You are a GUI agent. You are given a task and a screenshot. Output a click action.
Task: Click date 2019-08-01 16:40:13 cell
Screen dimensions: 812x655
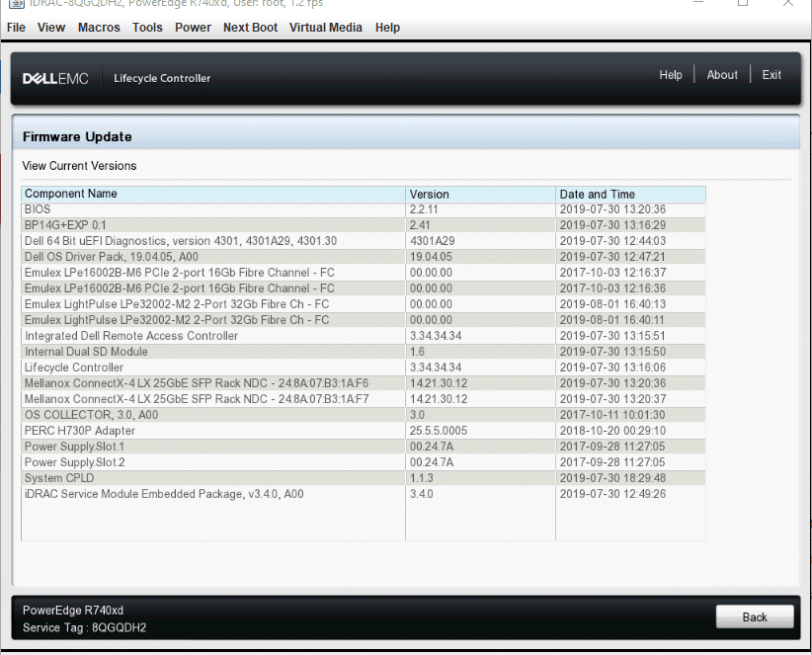pos(630,304)
